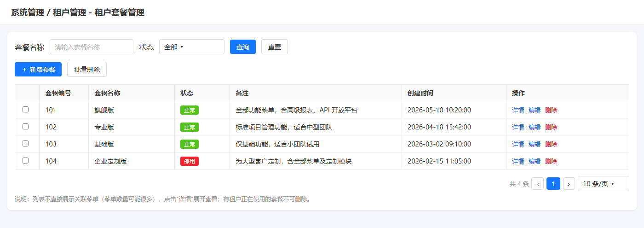The height and width of the screenshot is (228, 644).
Task: Go to previous page with the left arrow
Action: (x=537, y=184)
